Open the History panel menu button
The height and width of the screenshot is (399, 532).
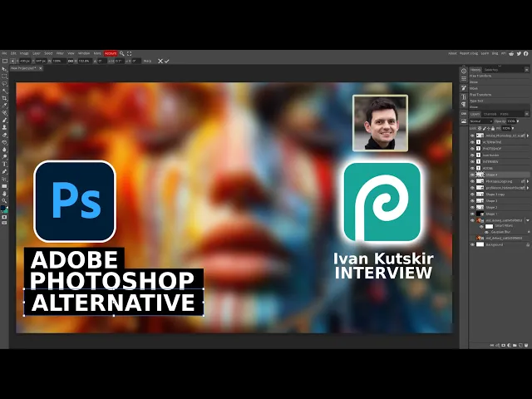(x=526, y=70)
